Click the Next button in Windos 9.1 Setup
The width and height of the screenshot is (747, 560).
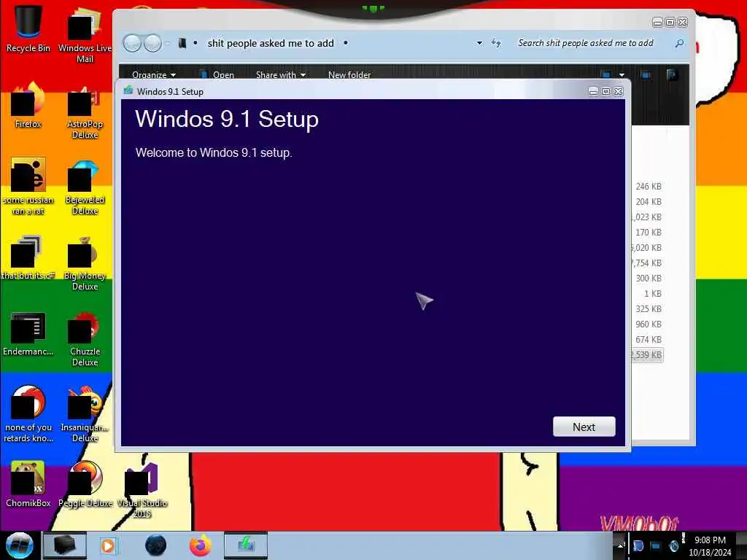click(584, 427)
